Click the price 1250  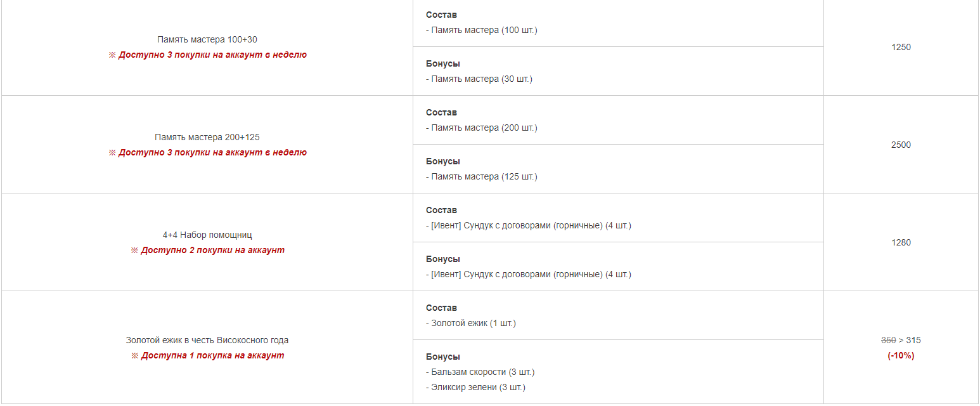pyautogui.click(x=901, y=47)
